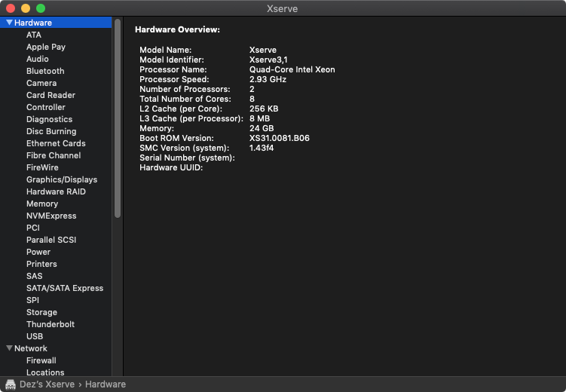566x392 pixels.
Task: Click the computer icon in path bar
Action: click(11, 384)
